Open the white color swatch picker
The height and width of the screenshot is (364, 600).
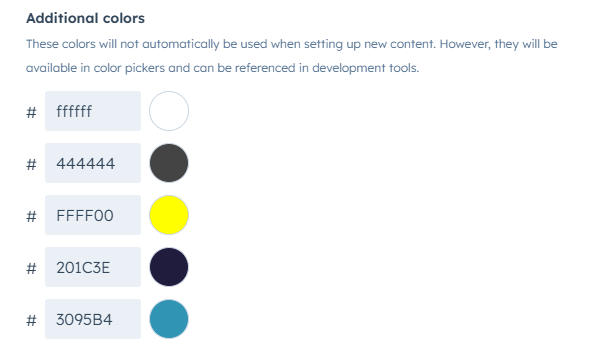(x=169, y=111)
